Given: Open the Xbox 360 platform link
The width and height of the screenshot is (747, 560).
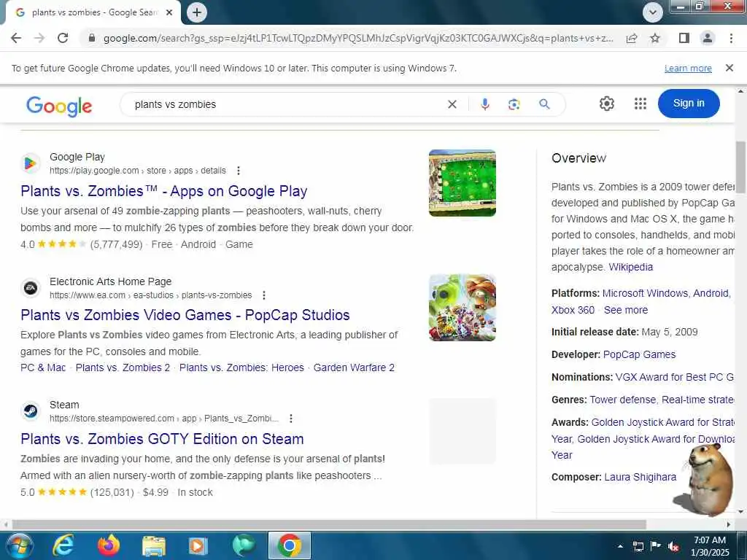Looking at the screenshot, I should [x=573, y=310].
